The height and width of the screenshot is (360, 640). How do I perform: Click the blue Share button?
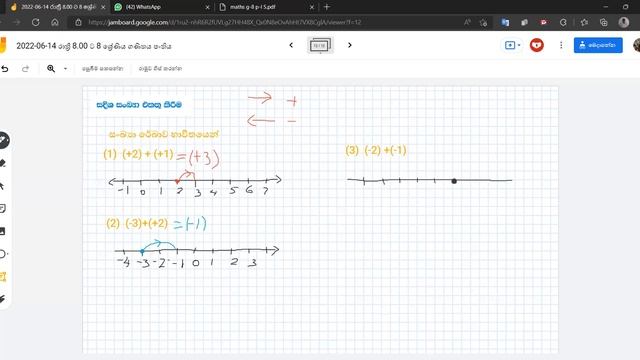click(x=598, y=45)
